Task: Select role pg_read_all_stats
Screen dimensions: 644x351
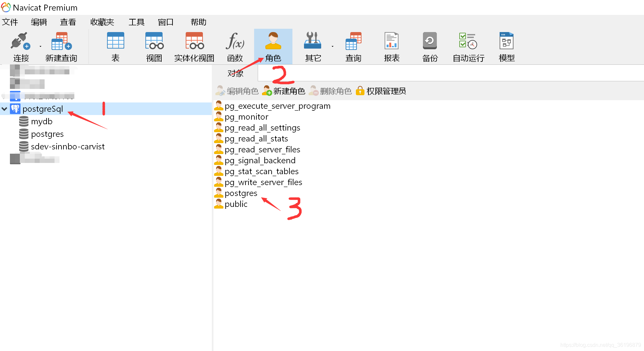Action: pyautogui.click(x=256, y=138)
